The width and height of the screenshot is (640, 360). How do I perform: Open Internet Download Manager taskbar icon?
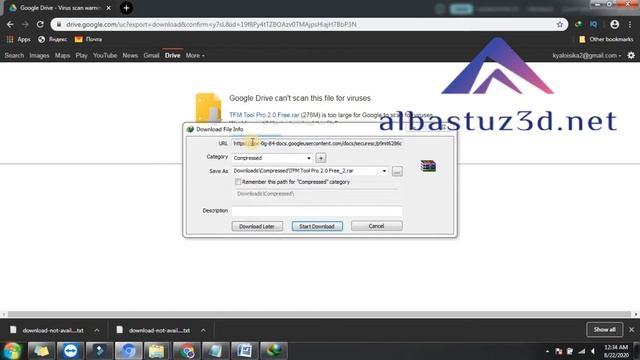[273, 351]
